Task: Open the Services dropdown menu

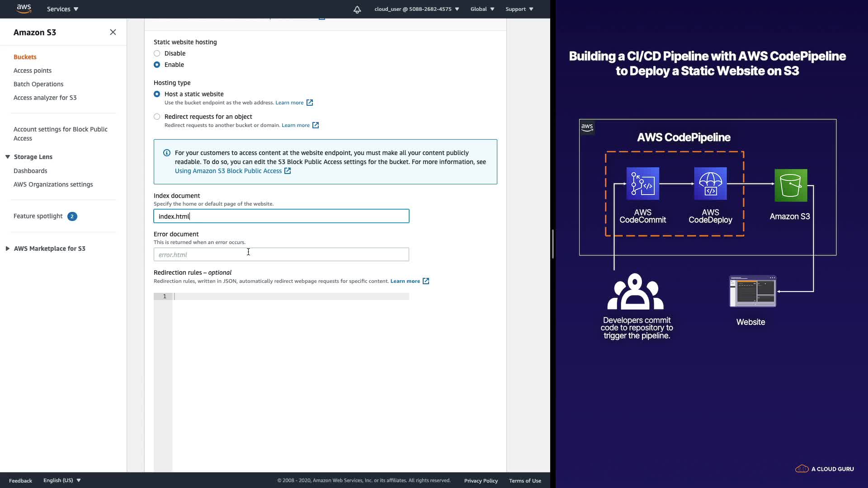Action: coord(62,9)
